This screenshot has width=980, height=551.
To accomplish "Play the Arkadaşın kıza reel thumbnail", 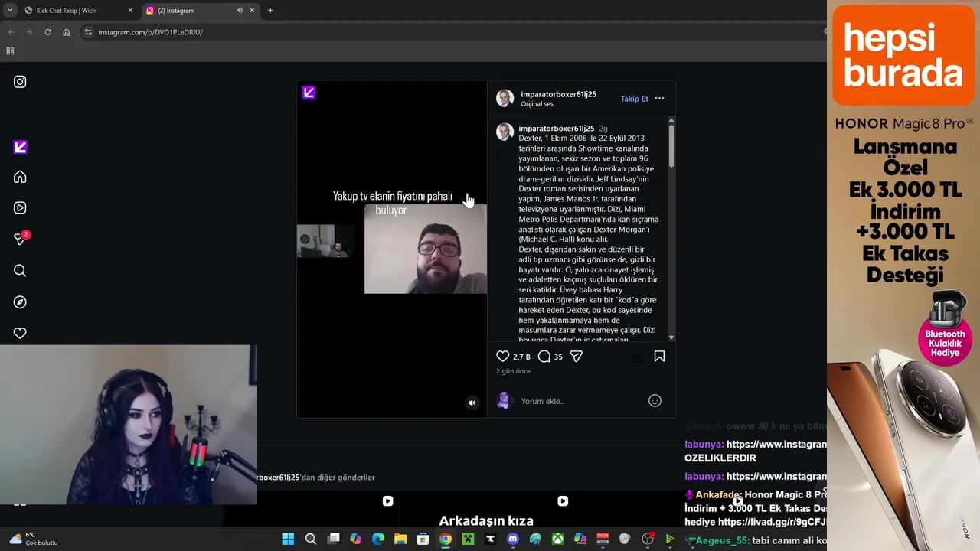I will (486, 510).
